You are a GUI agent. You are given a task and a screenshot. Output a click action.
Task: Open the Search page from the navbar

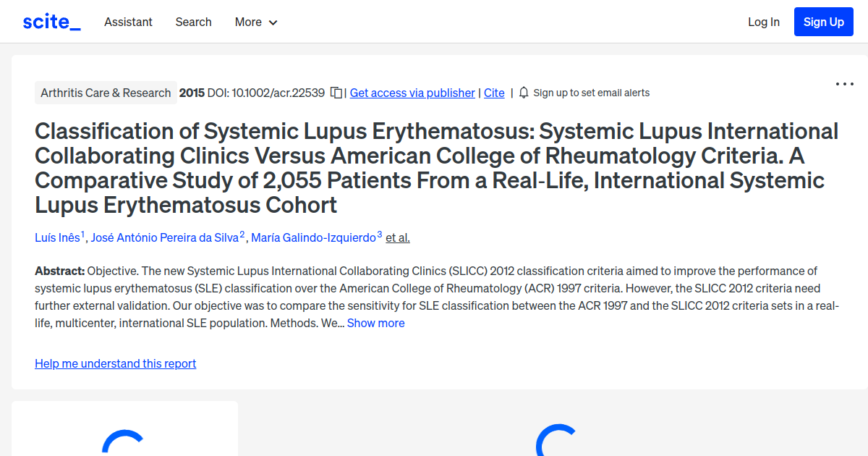coord(193,22)
